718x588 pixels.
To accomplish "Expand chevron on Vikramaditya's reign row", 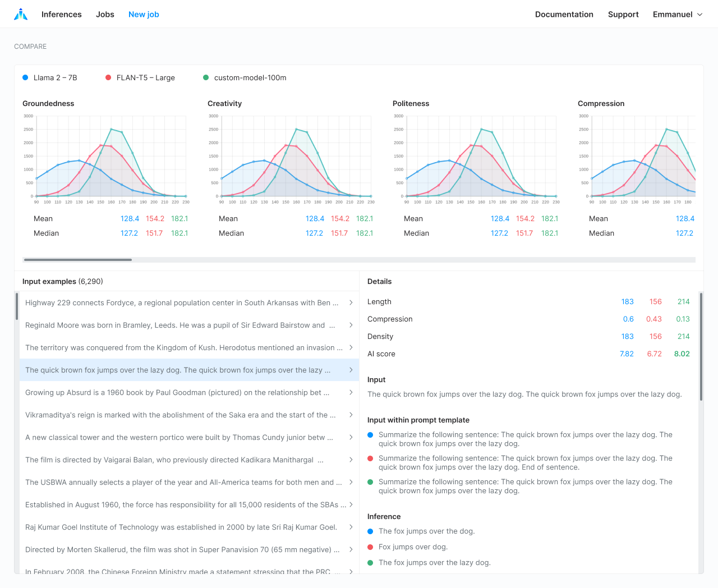I will point(351,415).
